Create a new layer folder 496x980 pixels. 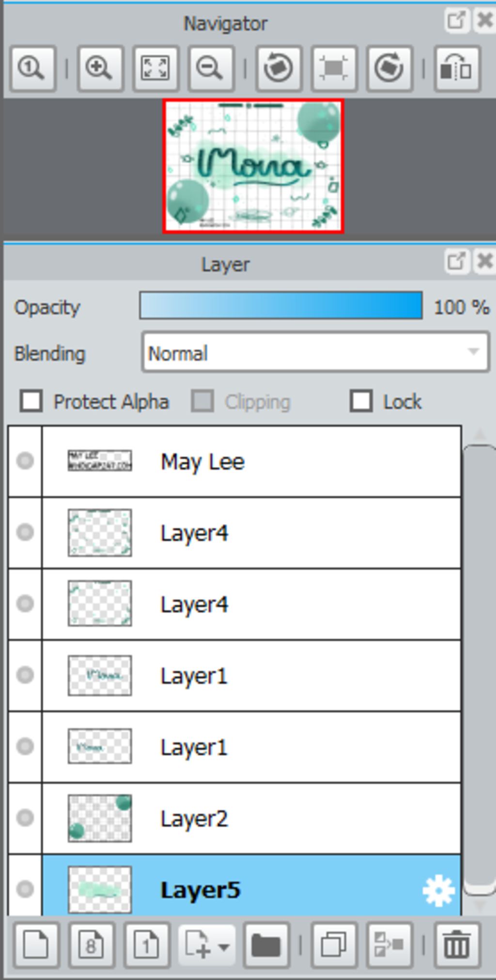(266, 945)
